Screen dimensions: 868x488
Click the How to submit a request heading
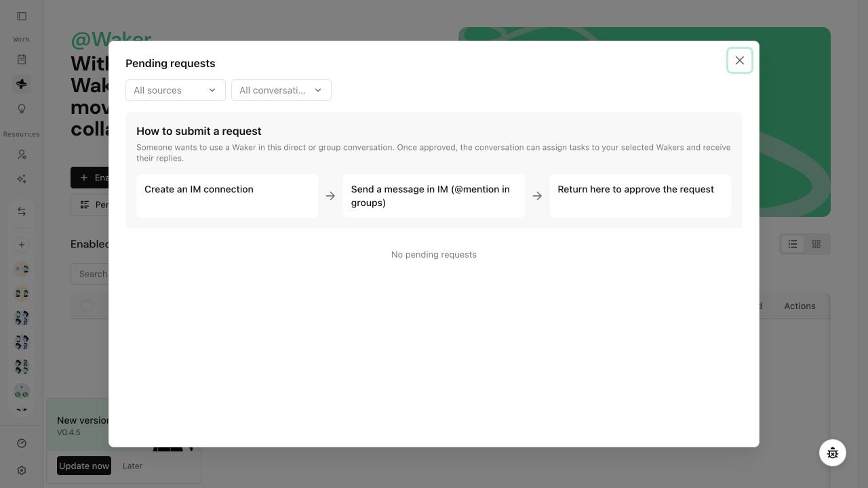[x=199, y=131]
